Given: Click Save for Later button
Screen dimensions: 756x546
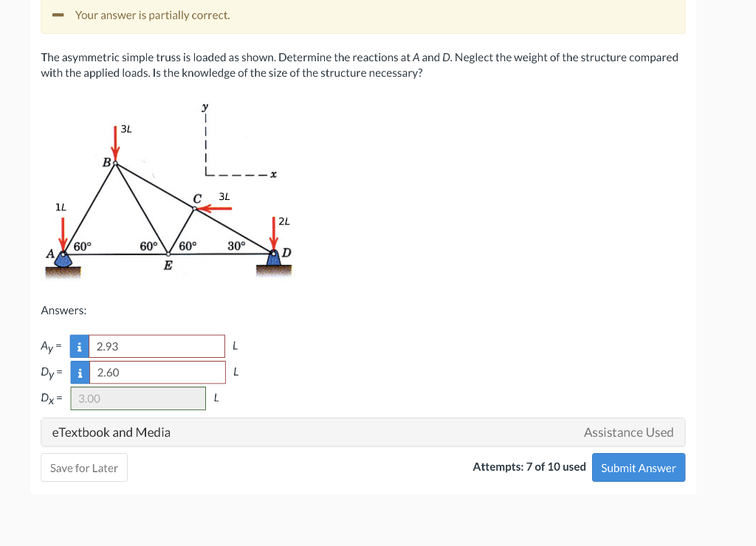Looking at the screenshot, I should 84,468.
